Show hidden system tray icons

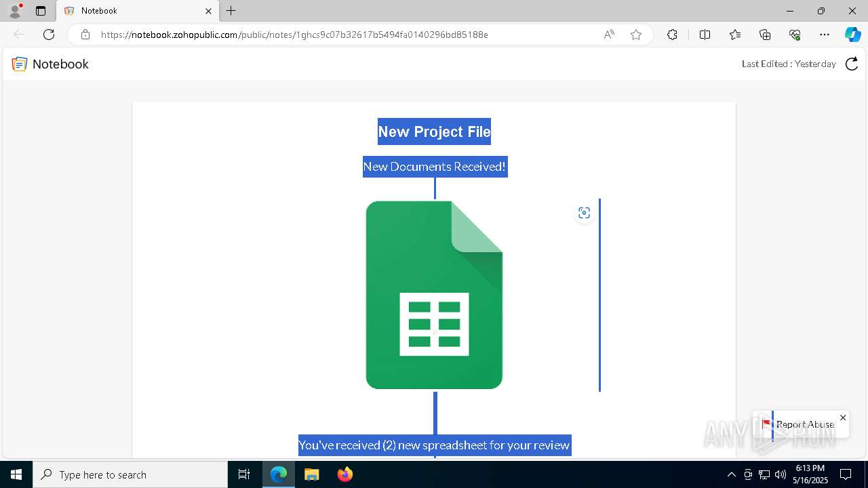731,474
